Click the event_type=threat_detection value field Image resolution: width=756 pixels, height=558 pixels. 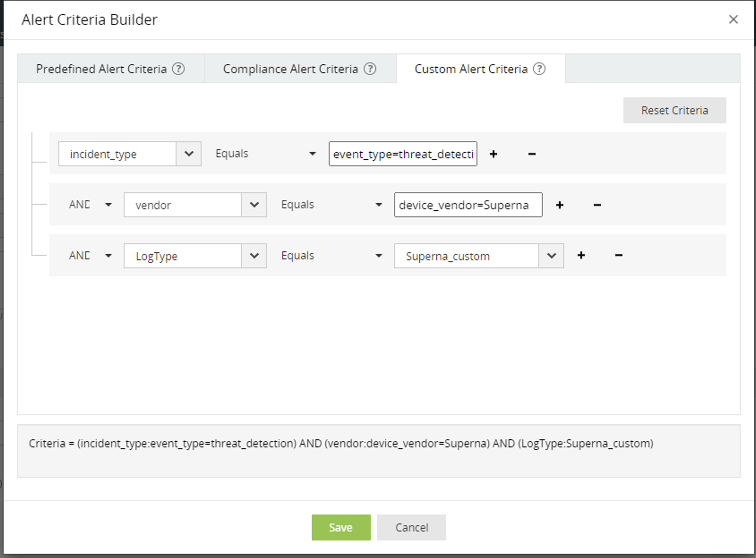(402, 154)
